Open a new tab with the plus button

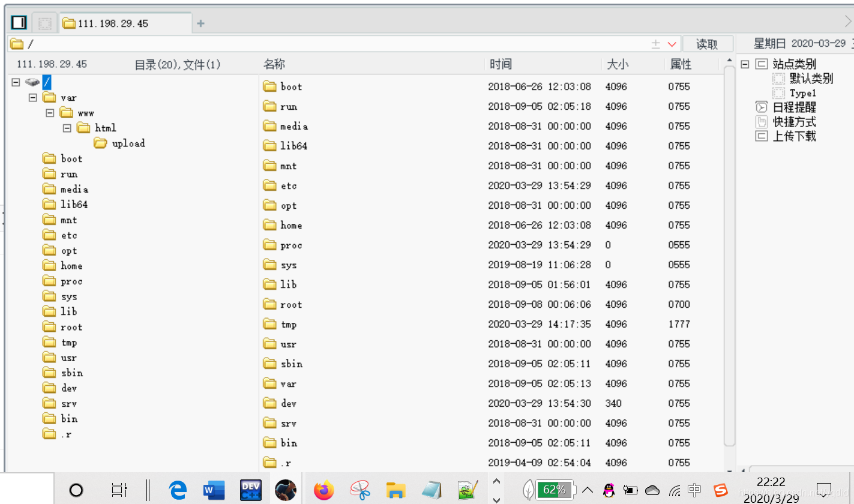click(201, 23)
